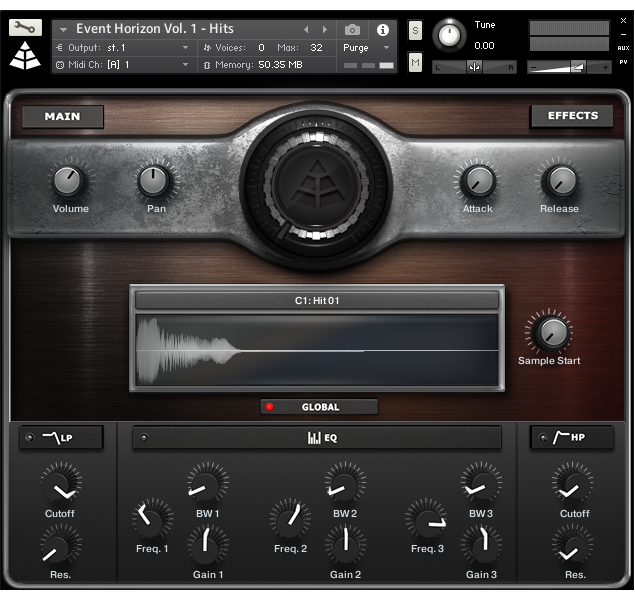Toggle the LP filter power button
The image size is (635, 600).
click(30, 437)
